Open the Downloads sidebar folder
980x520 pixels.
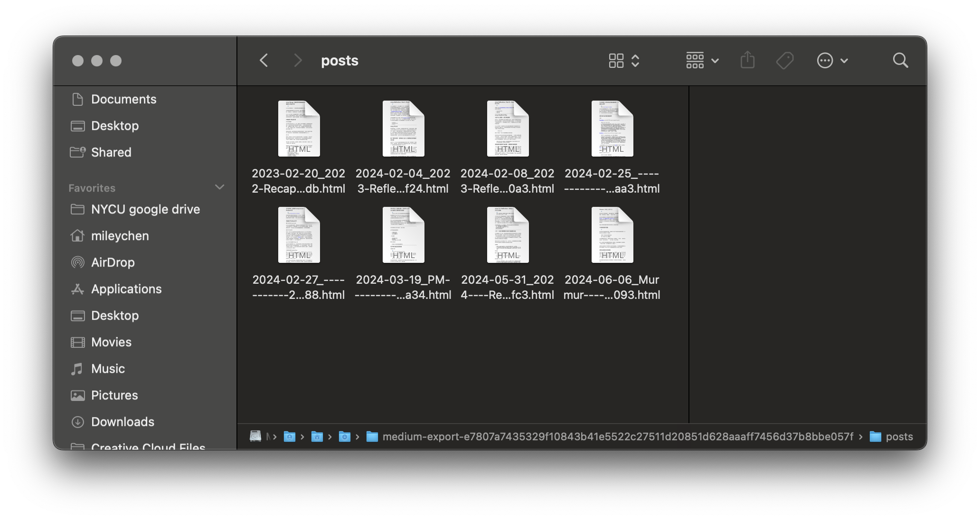(122, 422)
